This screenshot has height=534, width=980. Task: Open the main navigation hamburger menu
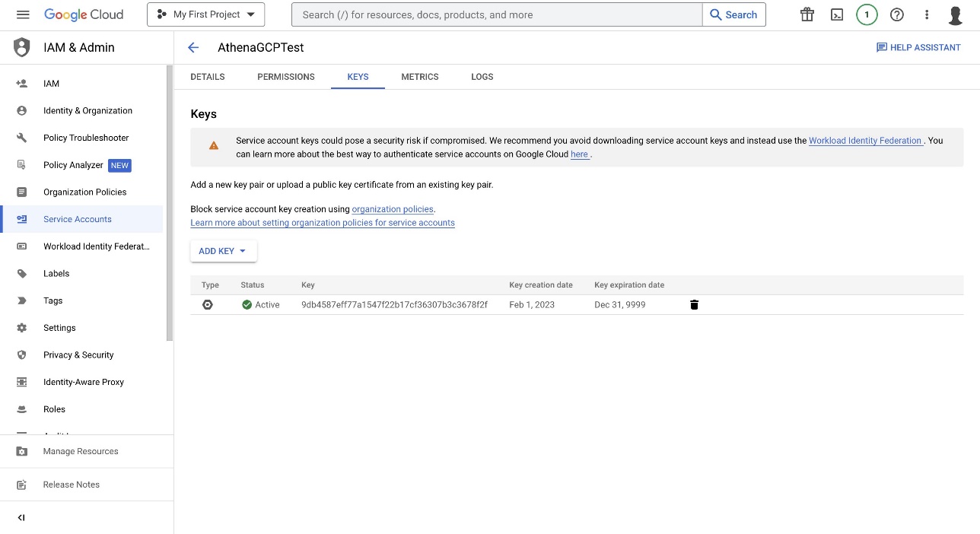(22, 14)
